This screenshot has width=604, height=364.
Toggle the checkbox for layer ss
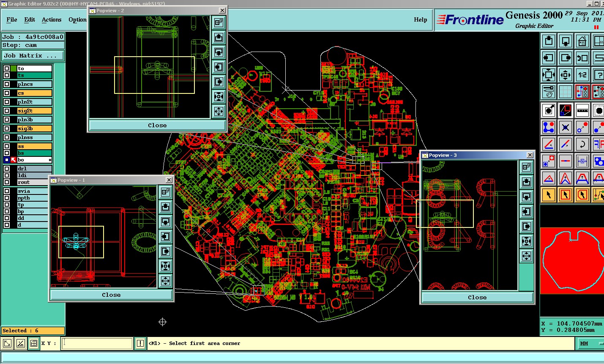(x=7, y=146)
